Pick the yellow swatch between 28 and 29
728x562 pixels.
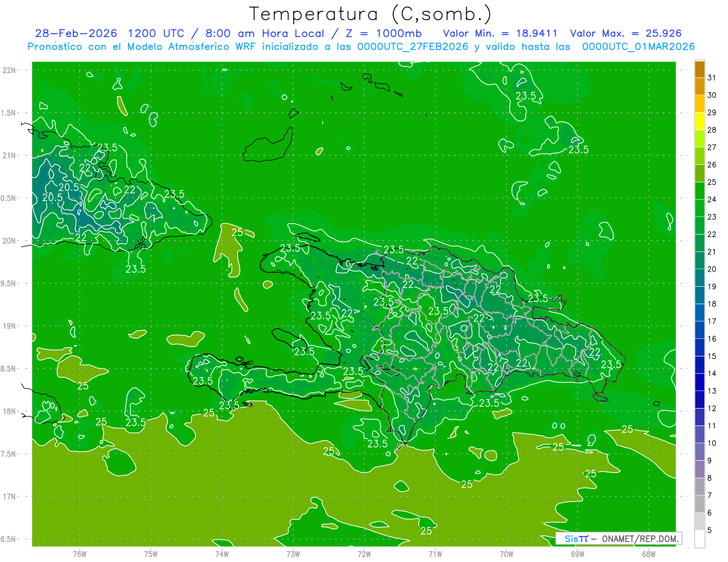click(x=700, y=121)
